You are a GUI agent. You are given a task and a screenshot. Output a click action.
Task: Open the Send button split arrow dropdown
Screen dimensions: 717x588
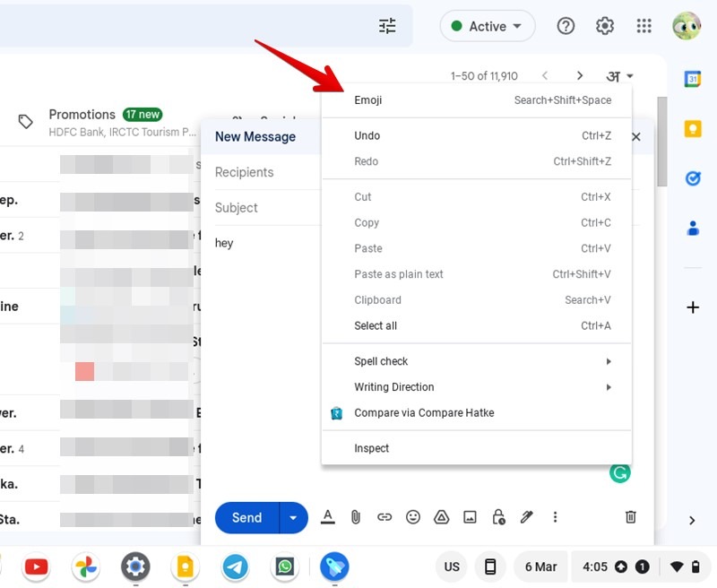point(293,517)
